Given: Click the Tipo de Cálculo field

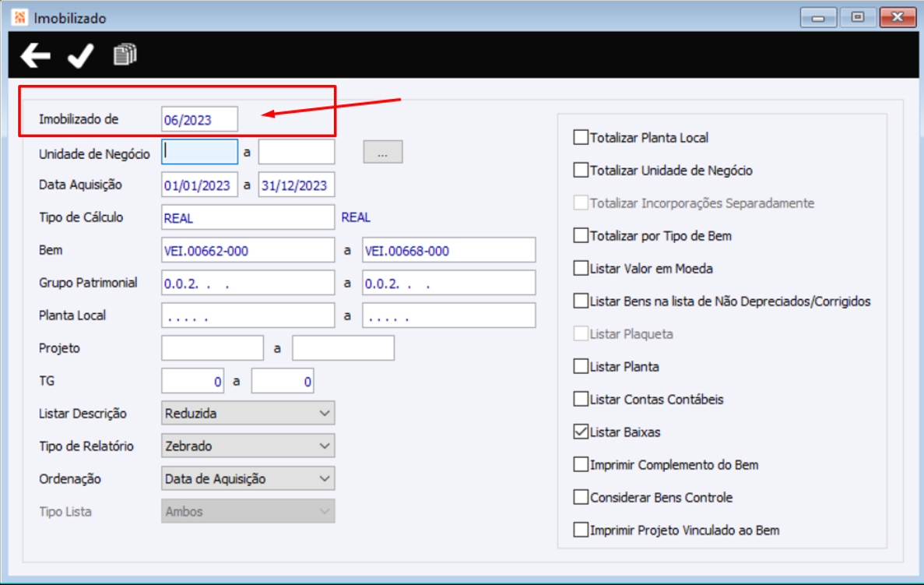Looking at the screenshot, I should tap(248, 217).
